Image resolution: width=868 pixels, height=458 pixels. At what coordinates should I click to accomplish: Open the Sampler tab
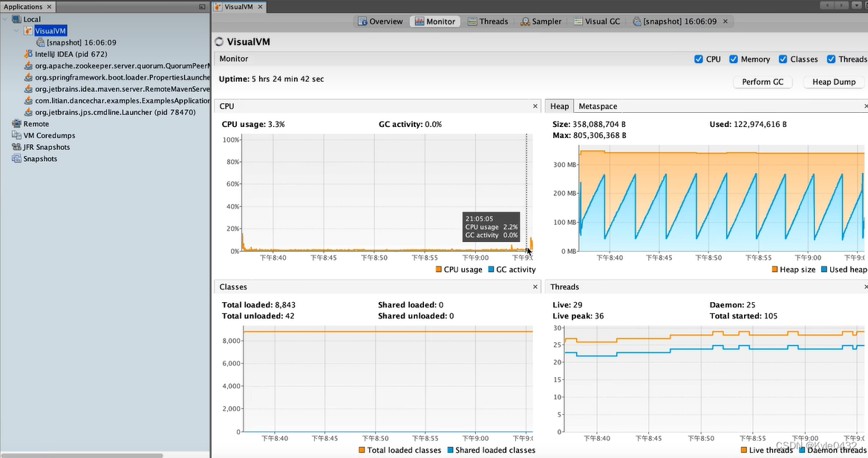point(541,22)
